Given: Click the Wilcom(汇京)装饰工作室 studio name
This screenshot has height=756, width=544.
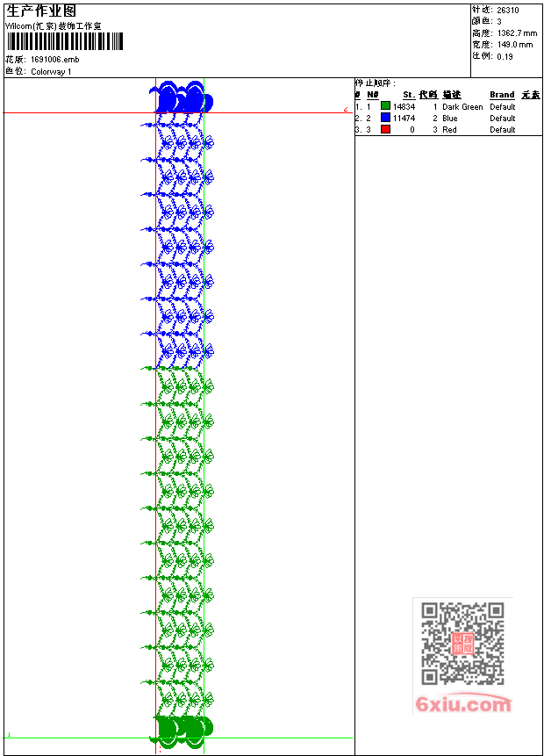Looking at the screenshot, I should pos(54,26).
